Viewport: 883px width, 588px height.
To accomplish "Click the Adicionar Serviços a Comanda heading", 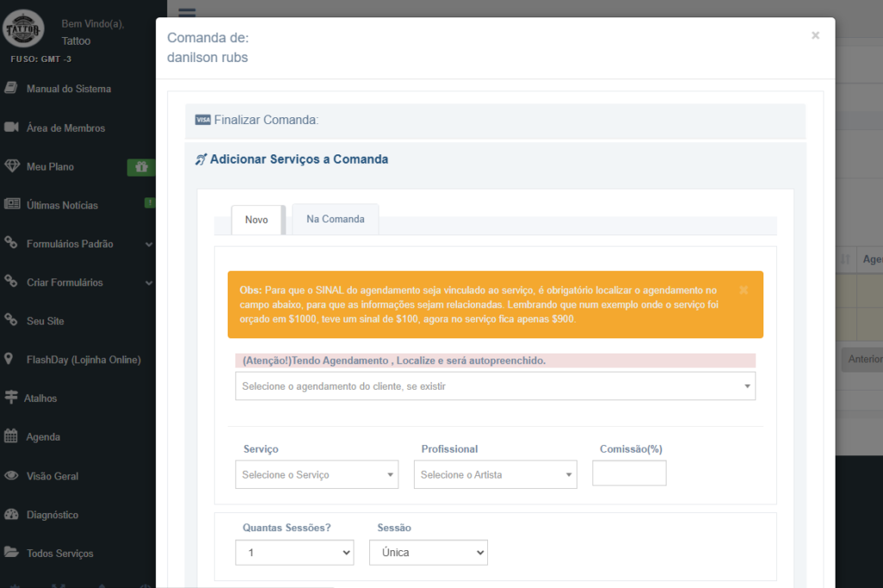I will (299, 160).
